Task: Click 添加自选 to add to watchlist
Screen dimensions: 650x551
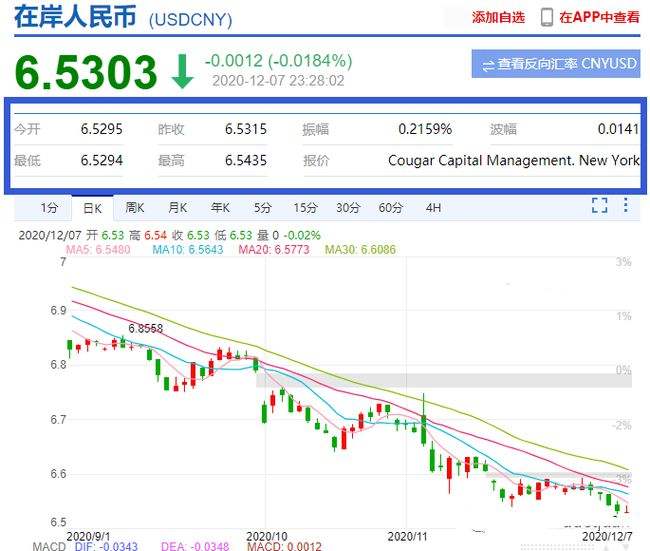Action: [x=498, y=17]
